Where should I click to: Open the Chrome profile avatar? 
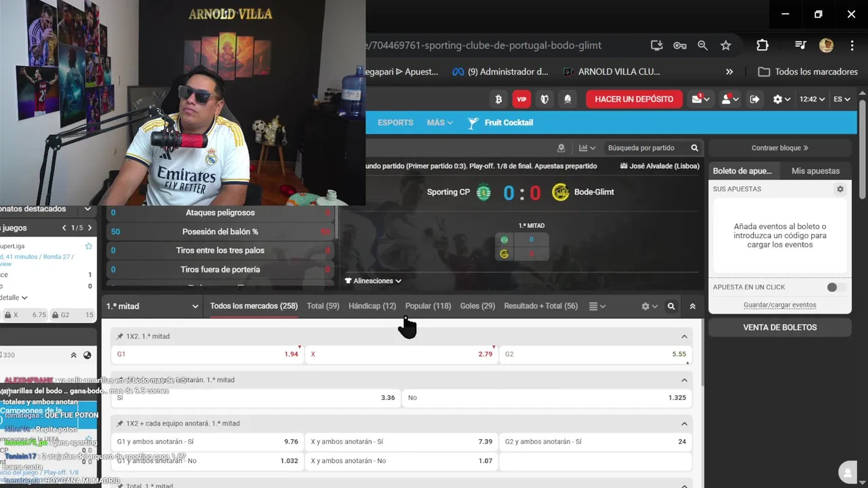point(826,45)
